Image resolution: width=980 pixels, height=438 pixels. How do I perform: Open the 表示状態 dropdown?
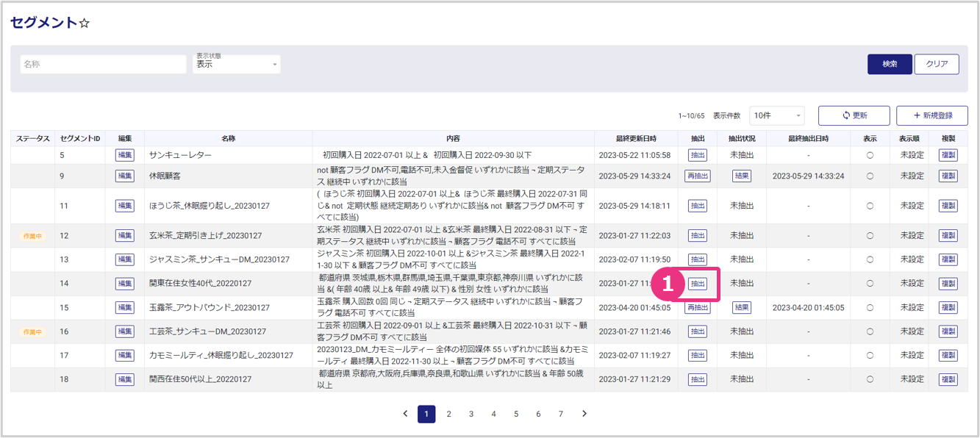(236, 65)
